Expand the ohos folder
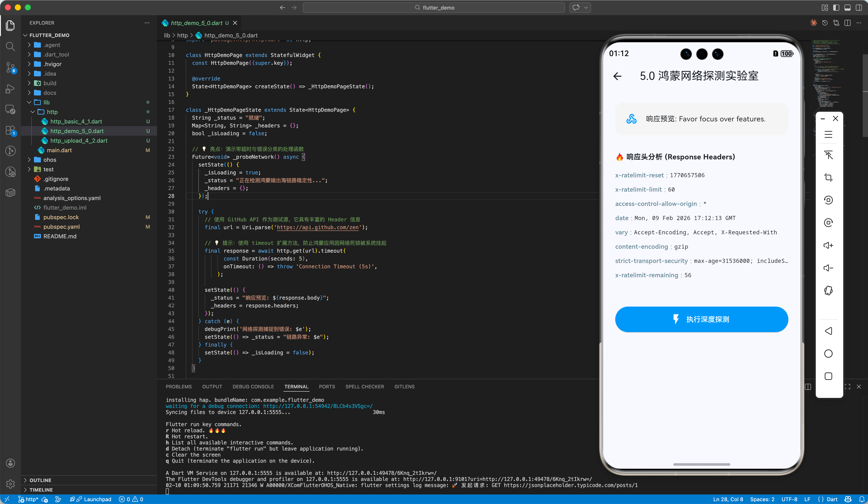 [50, 160]
